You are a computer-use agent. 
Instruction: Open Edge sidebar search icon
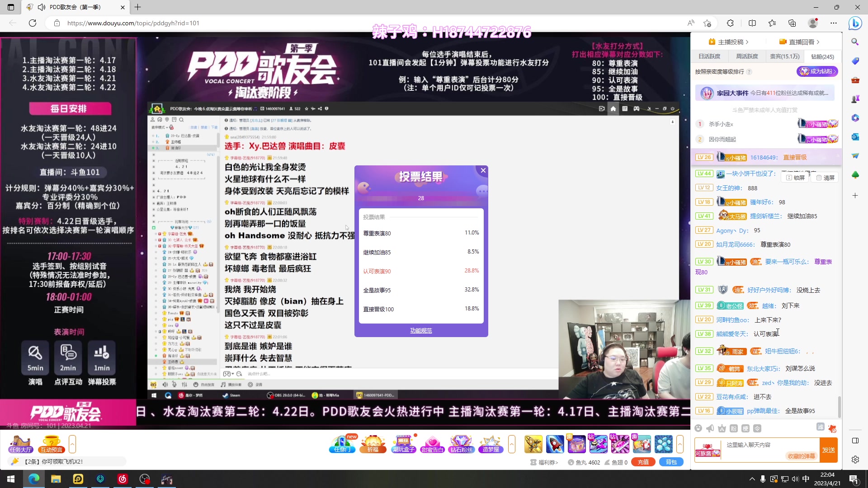click(855, 42)
